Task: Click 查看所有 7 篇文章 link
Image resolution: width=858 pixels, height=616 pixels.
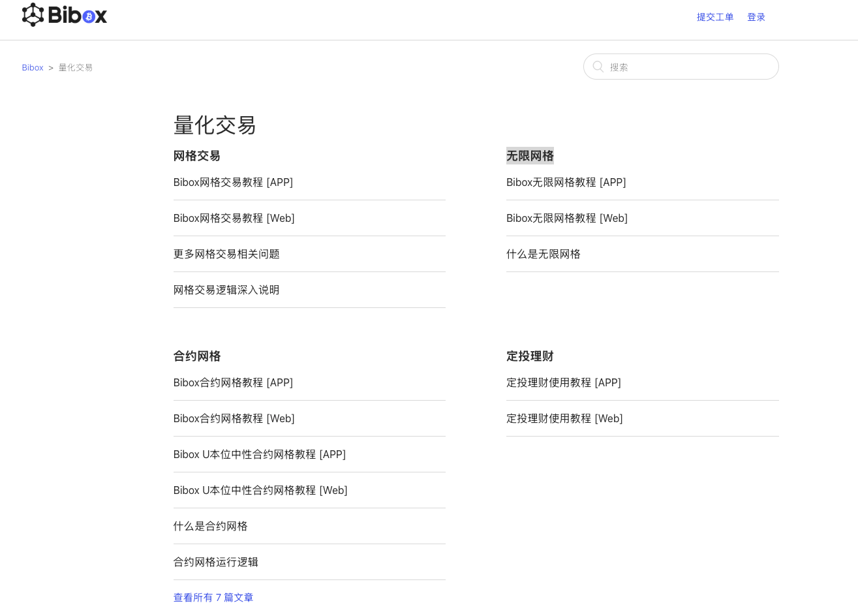Action: (213, 598)
